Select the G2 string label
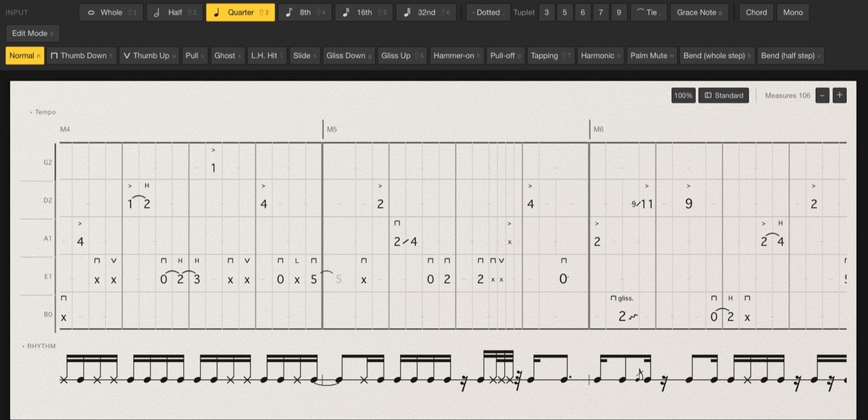This screenshot has width=868, height=420. [x=48, y=163]
